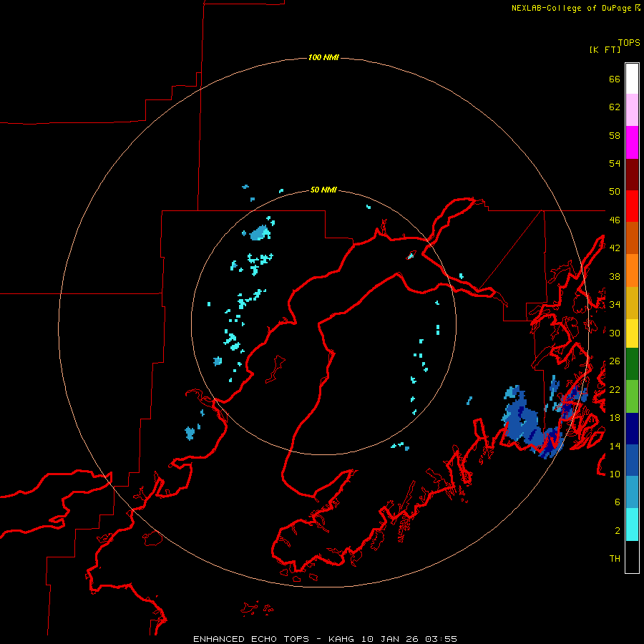
Task: Select the dark orange legend swatch
Action: [x=632, y=238]
